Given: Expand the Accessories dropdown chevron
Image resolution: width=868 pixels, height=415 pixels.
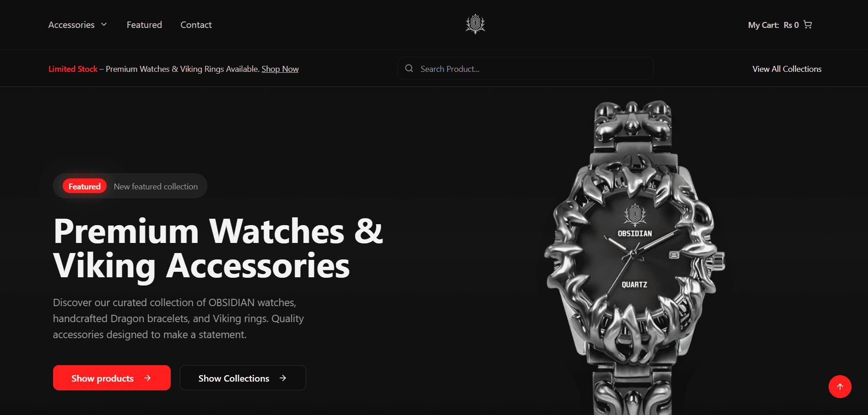Looking at the screenshot, I should [104, 24].
